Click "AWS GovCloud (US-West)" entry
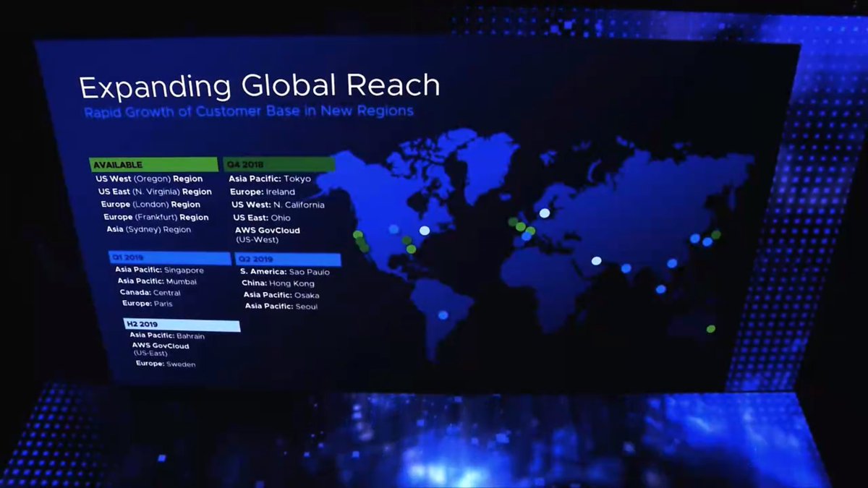868x488 pixels. tap(267, 234)
